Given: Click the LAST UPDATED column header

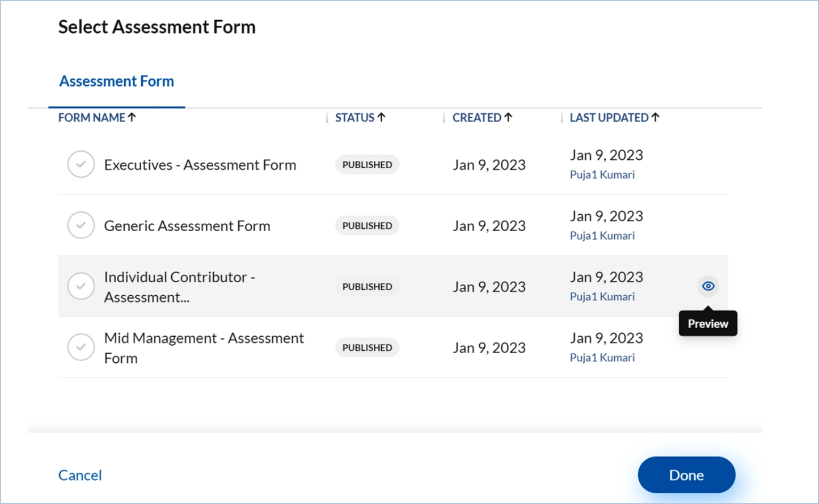Looking at the screenshot, I should tap(609, 118).
